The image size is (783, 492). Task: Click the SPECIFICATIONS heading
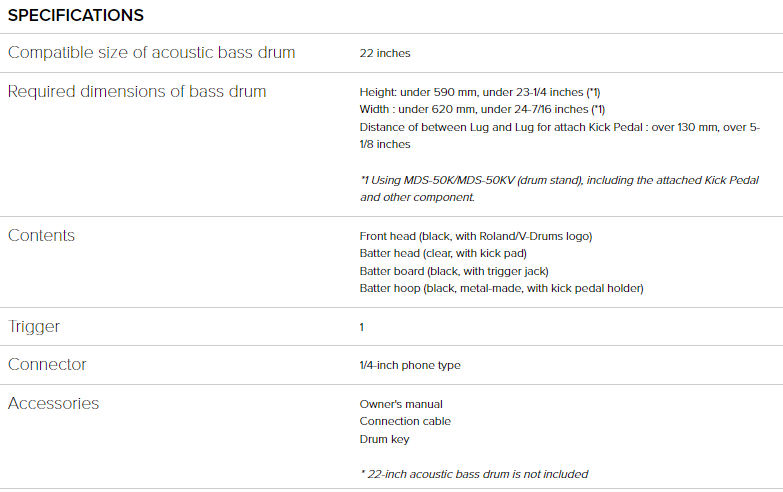click(76, 15)
